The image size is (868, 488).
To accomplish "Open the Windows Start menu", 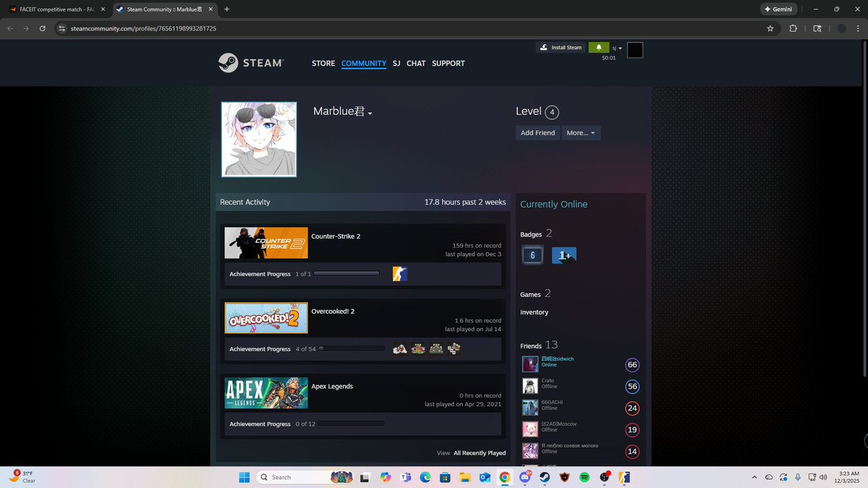I will click(244, 477).
